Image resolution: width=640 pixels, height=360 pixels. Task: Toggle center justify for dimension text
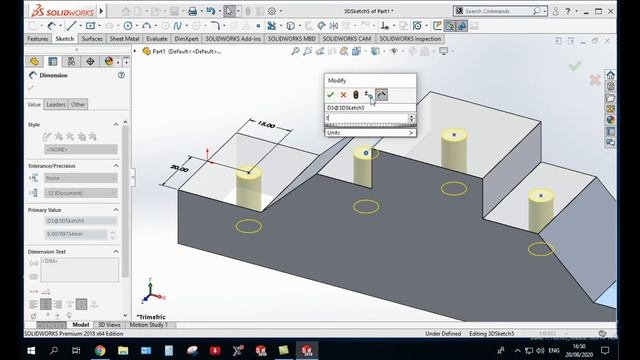tap(46, 304)
